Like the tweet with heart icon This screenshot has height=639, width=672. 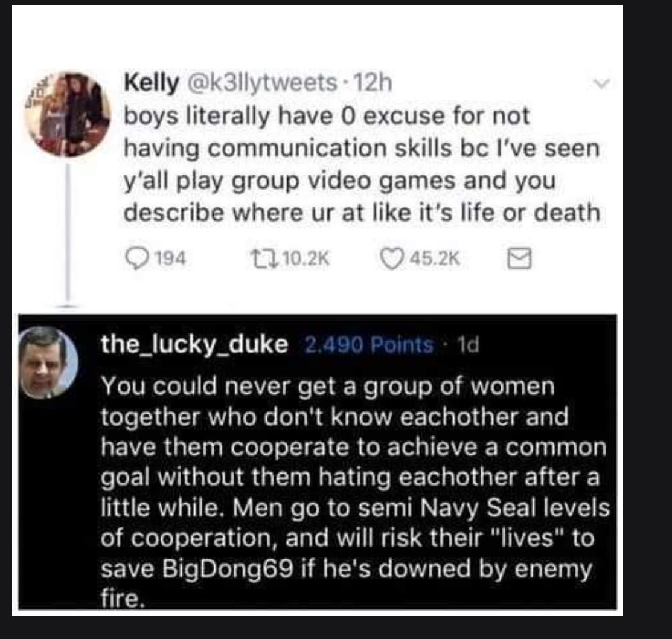[x=392, y=259]
